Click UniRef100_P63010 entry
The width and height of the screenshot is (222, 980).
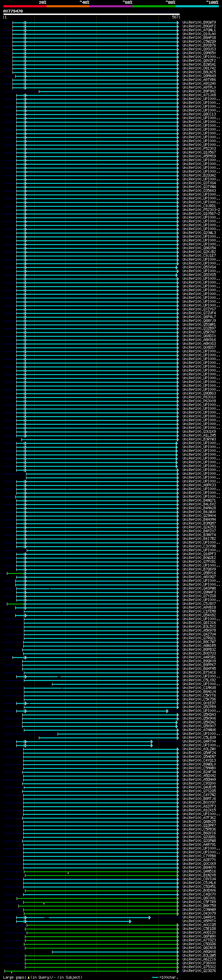(199, 397)
